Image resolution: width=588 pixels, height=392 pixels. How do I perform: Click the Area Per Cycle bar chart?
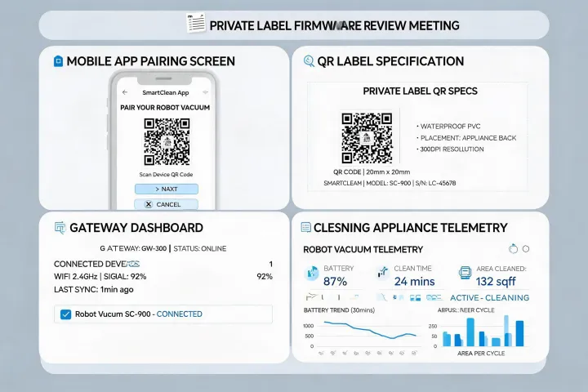[483, 332]
